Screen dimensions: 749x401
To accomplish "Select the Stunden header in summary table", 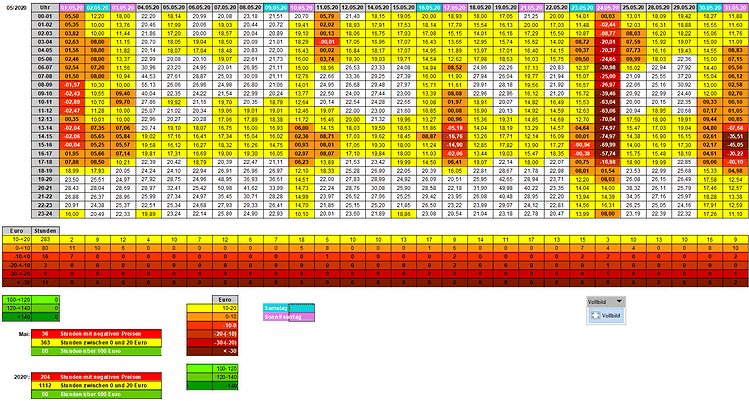I will click(x=44, y=230).
